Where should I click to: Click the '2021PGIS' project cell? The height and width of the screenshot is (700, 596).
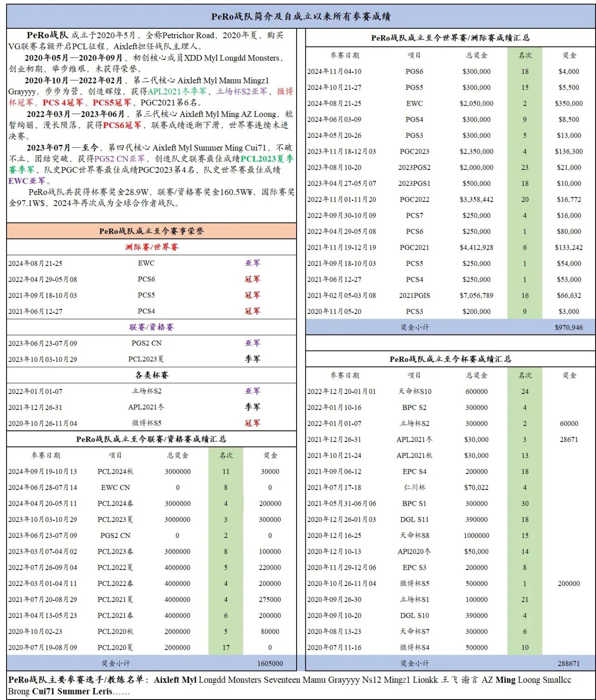coord(414,295)
